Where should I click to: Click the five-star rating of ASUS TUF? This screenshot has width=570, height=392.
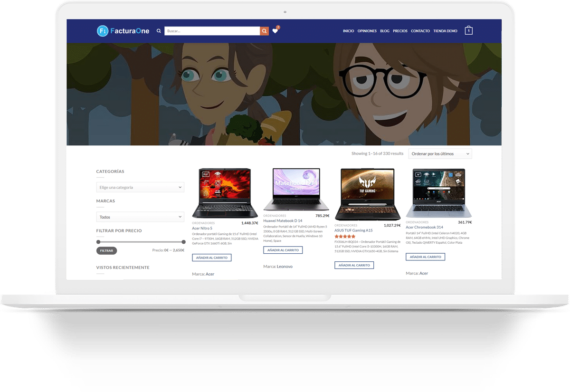pos(345,236)
